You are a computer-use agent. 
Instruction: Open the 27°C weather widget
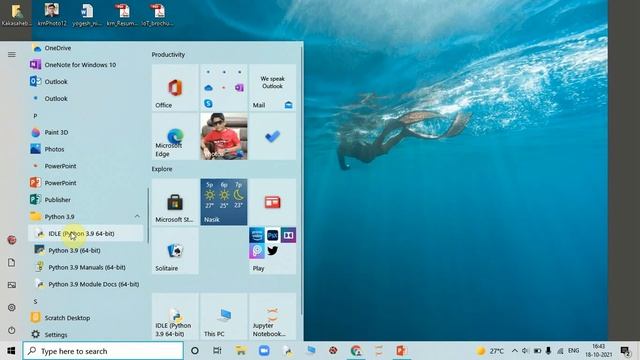point(490,351)
